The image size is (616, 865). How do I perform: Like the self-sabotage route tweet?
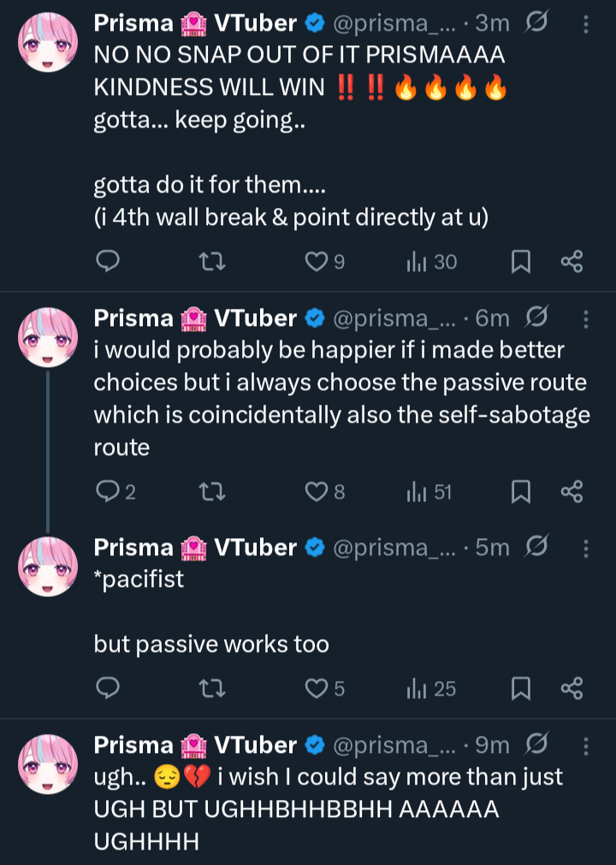317,491
